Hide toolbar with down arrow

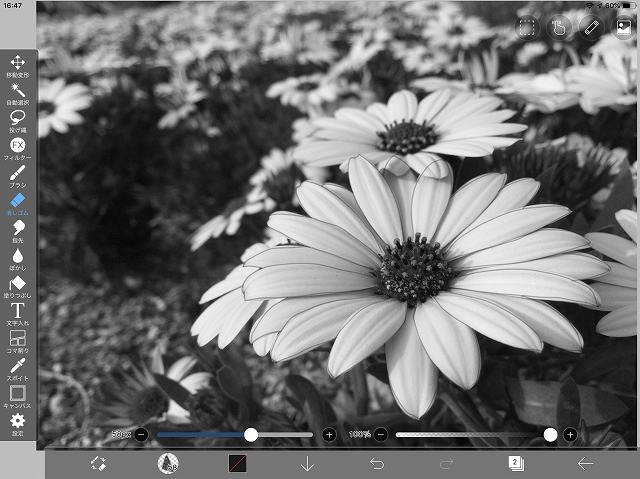point(307,464)
